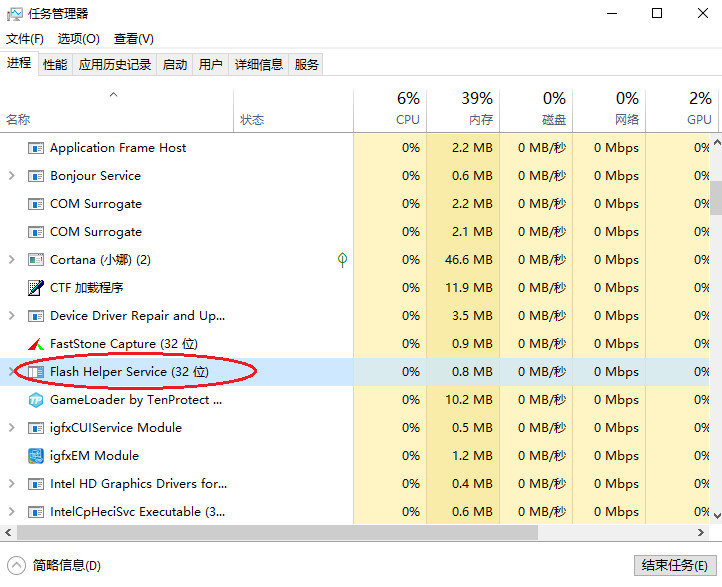Expand the Device Driver Repair process group
Image resolution: width=722 pixels, height=587 pixels.
click(x=12, y=316)
